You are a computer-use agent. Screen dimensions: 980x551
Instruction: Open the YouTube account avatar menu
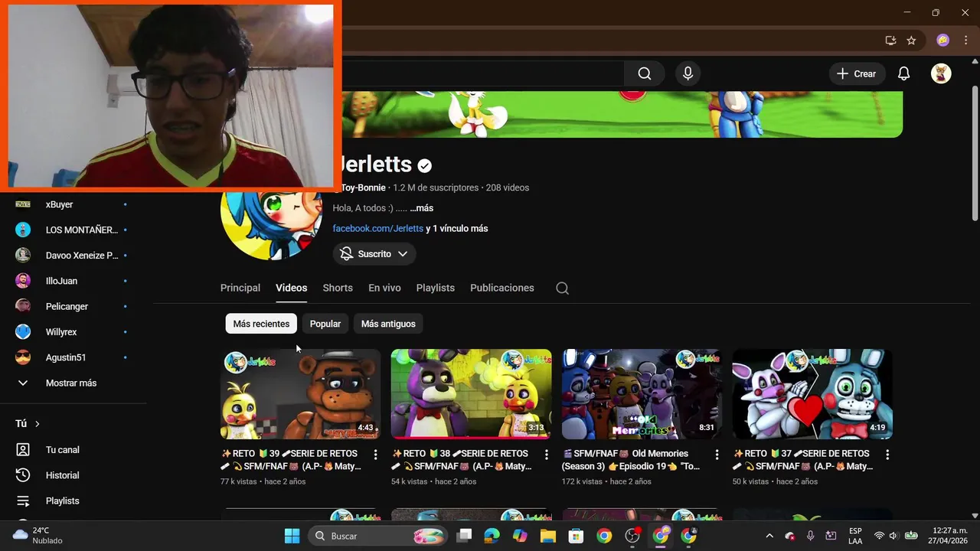[x=941, y=73]
